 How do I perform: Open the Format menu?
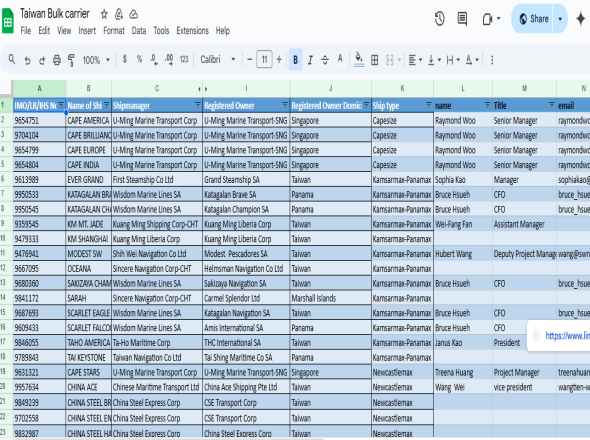[x=114, y=30]
